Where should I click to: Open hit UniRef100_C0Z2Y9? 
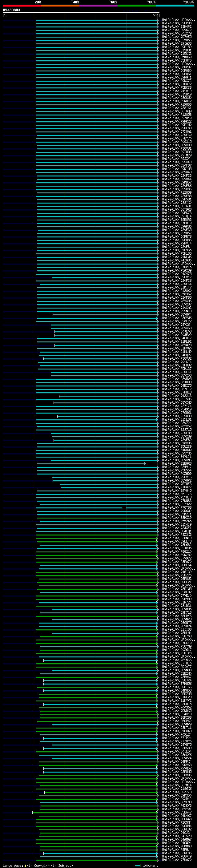(177, 33)
